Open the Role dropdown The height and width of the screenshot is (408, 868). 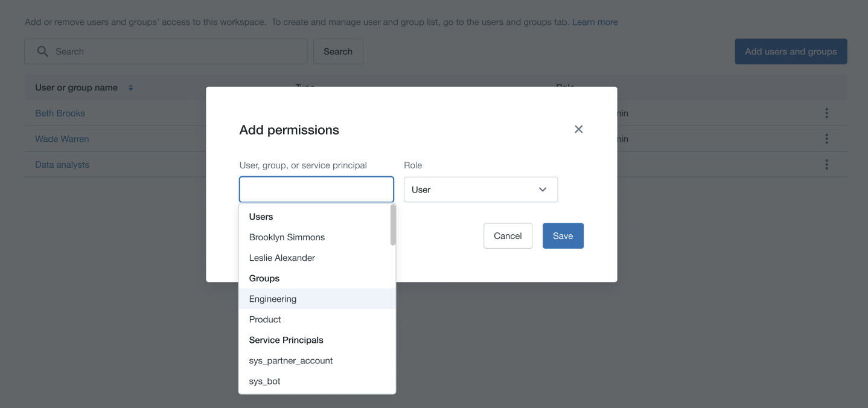tap(480, 189)
